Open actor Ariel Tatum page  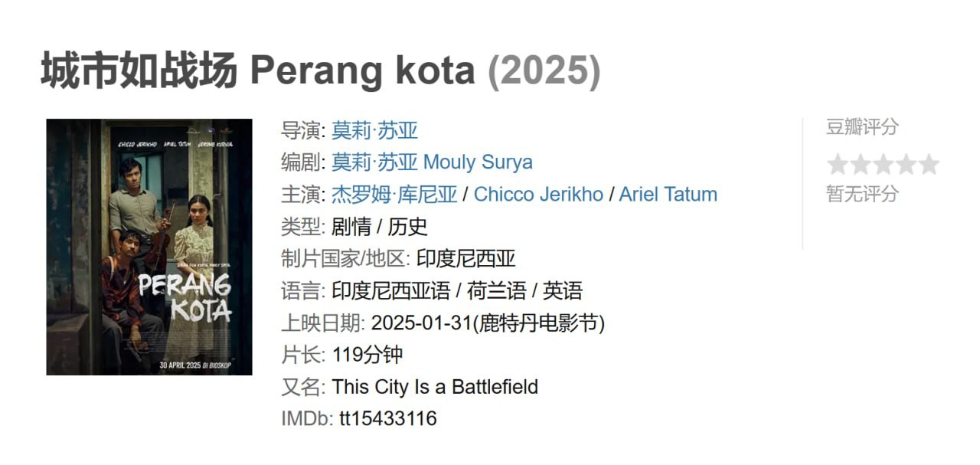click(669, 195)
